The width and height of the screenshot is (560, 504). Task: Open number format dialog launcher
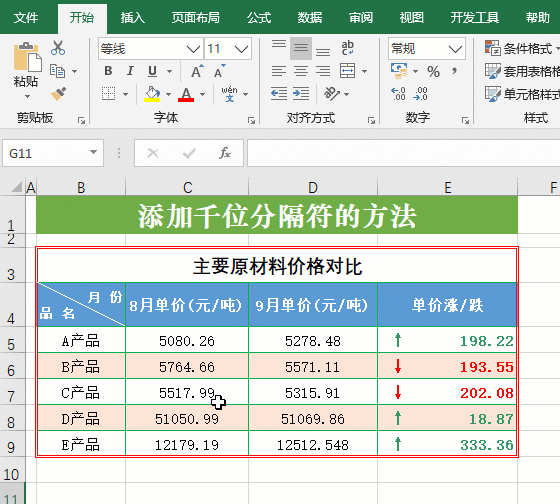point(465,121)
